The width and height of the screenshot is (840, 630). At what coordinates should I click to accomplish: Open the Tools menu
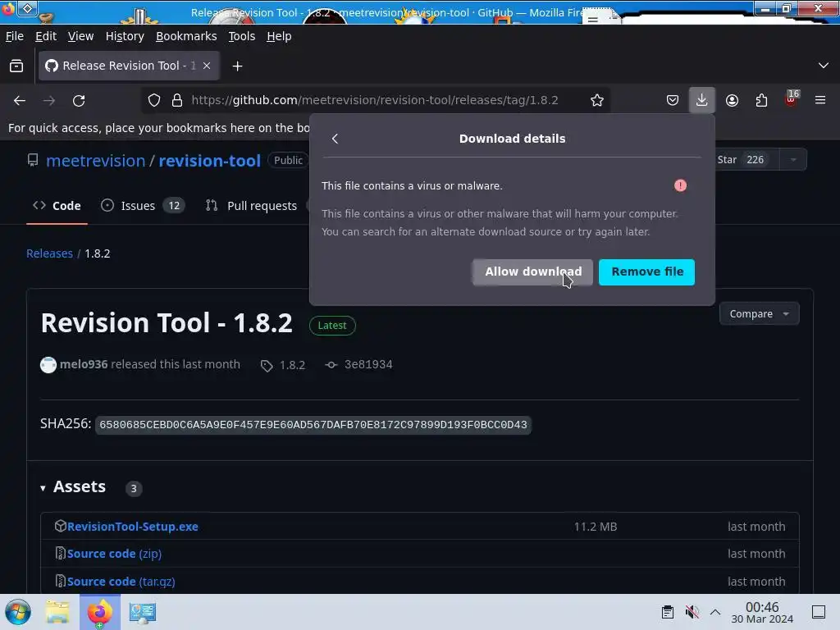(x=242, y=36)
